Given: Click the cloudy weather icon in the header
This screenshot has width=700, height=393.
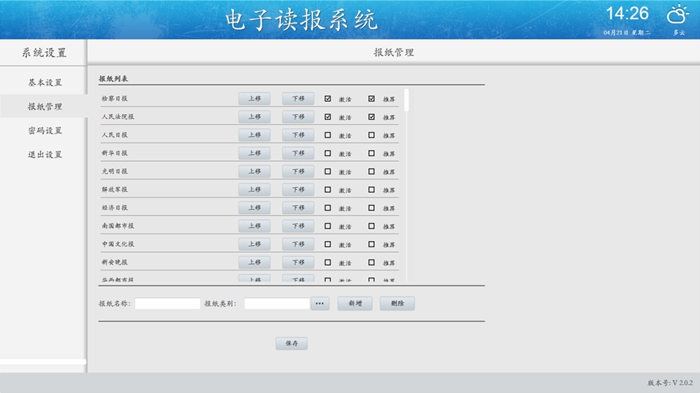Looking at the screenshot, I should pos(678,14).
